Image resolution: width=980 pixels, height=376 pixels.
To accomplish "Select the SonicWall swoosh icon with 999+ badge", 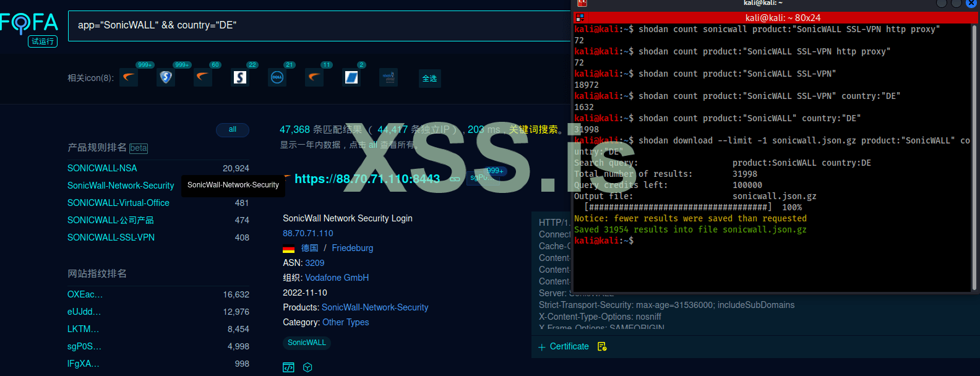I will (x=129, y=77).
